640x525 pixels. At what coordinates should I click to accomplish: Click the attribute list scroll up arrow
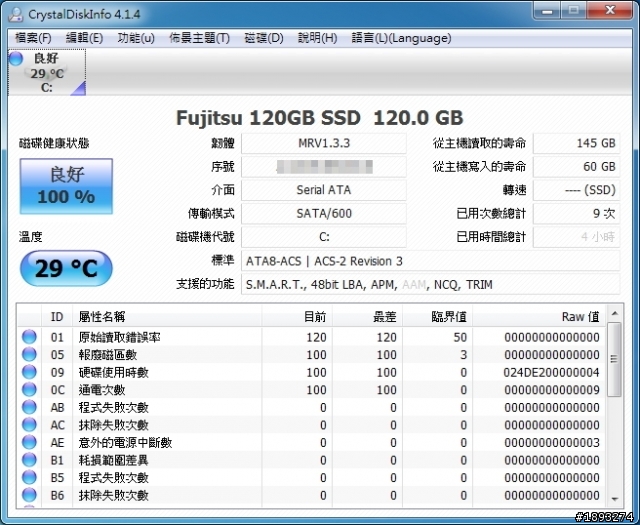614,314
